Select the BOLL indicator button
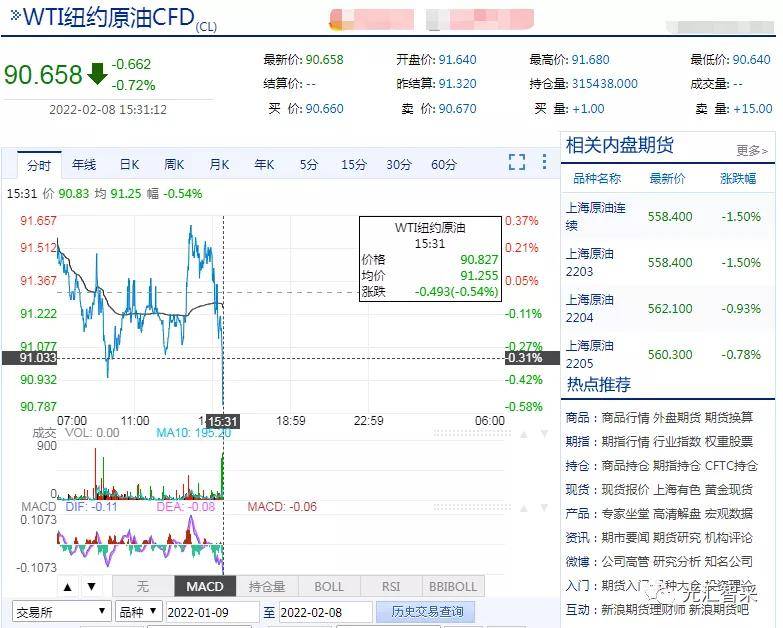783x628 pixels. [329, 587]
